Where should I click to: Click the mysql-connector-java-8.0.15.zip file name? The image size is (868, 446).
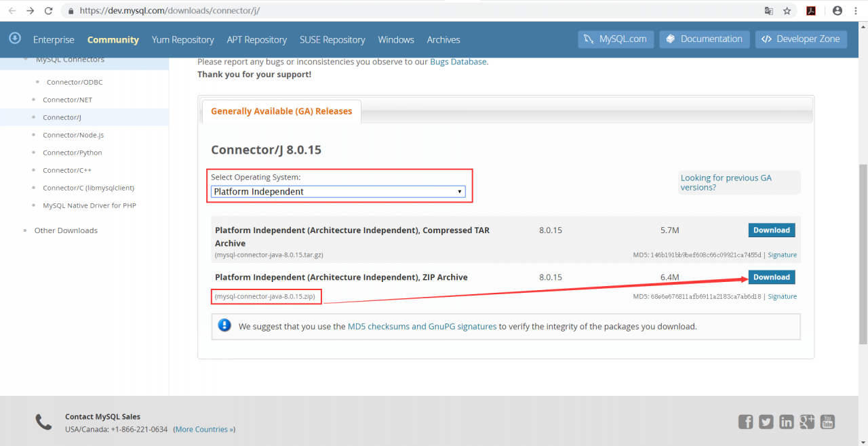pyautogui.click(x=267, y=296)
